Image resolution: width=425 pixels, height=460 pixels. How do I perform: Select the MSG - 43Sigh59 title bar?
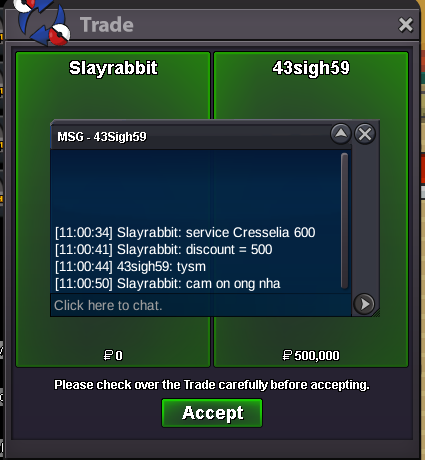[x=190, y=137]
